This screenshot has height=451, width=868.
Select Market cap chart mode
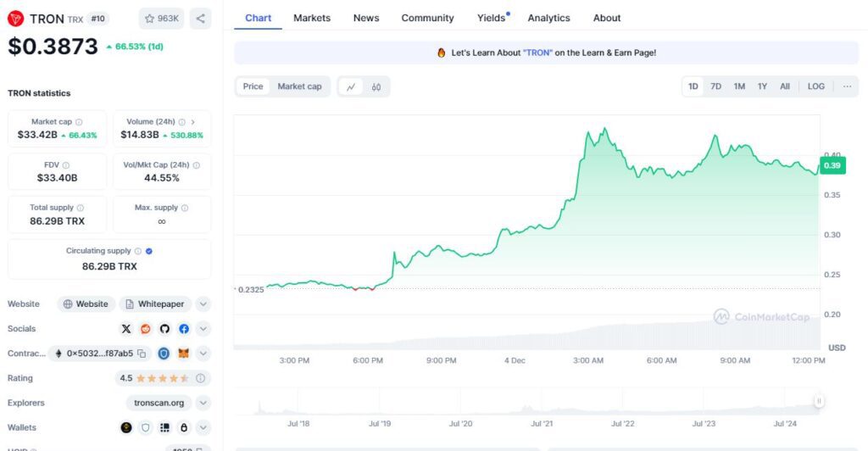tap(299, 86)
